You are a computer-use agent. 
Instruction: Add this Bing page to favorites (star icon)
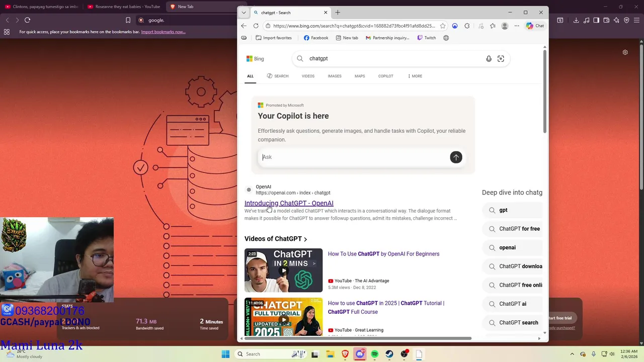point(443,26)
